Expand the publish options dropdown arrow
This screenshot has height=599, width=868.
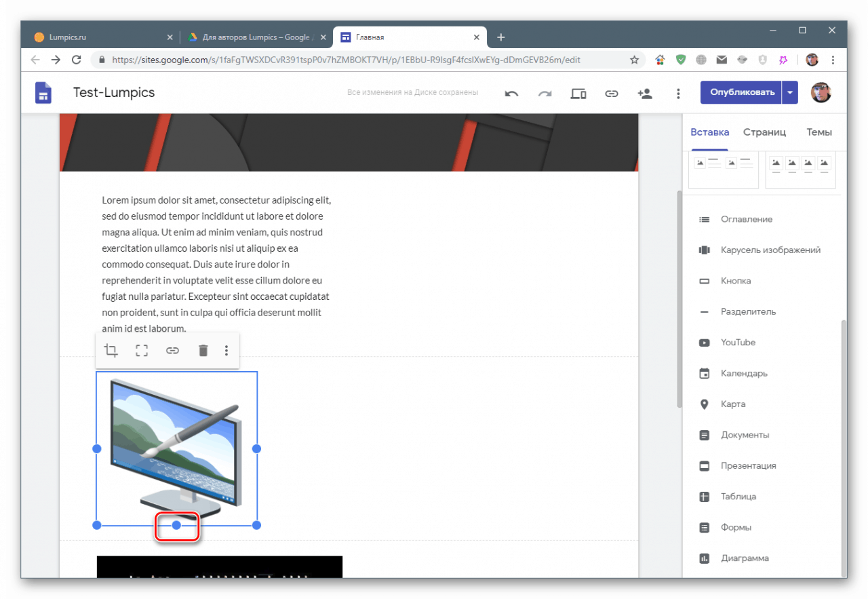point(790,93)
